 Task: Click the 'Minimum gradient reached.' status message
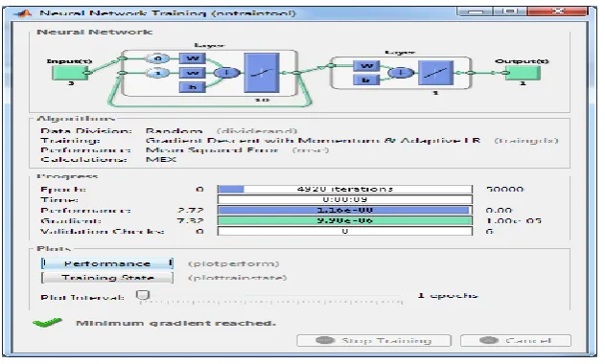click(176, 323)
